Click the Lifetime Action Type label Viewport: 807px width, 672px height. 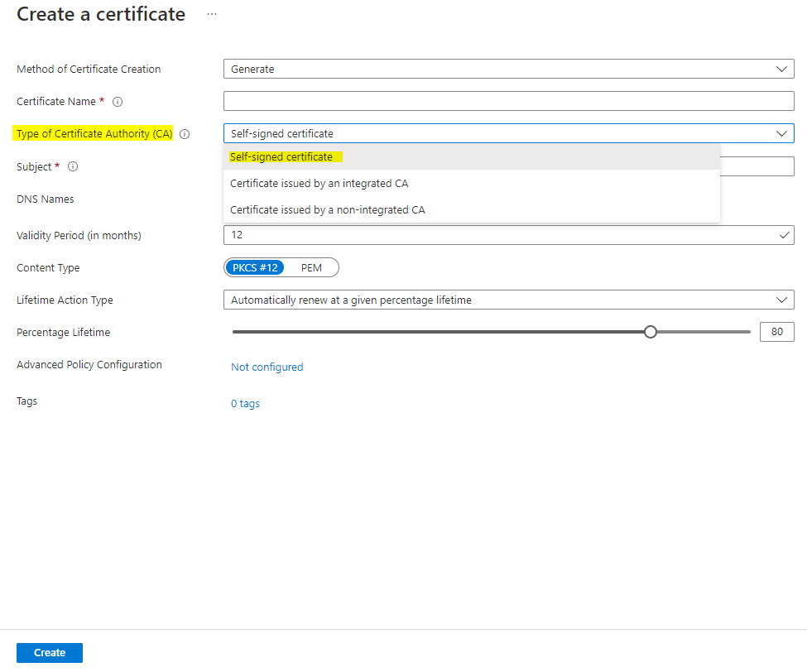pyautogui.click(x=65, y=300)
